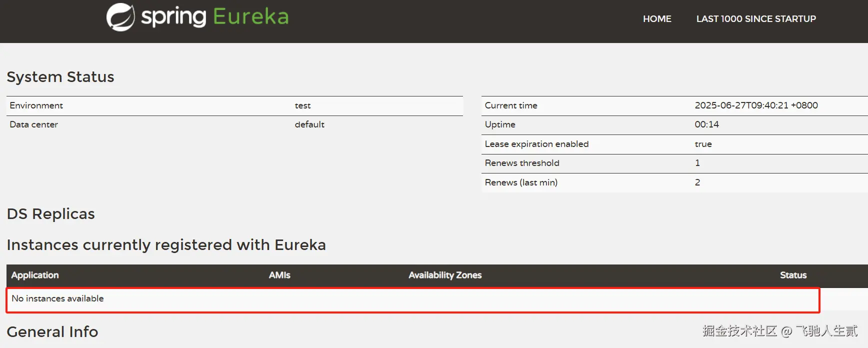Select the Data center label
Screen dimensions: 868x348
click(34, 124)
